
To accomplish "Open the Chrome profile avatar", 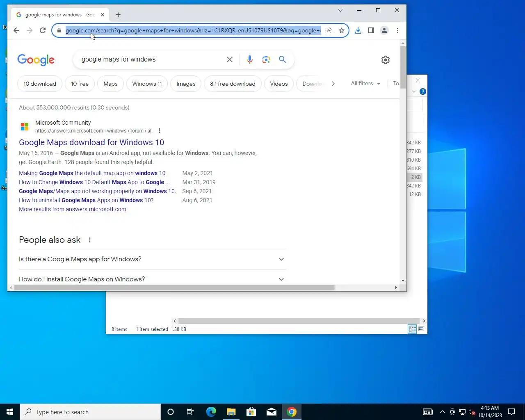I will (384, 30).
